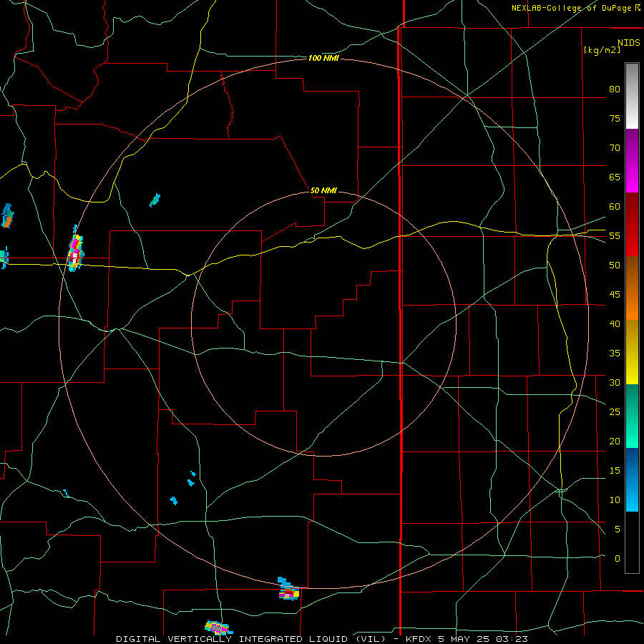Click the 50 NMI range ring label
The width and height of the screenshot is (644, 644).
click(x=323, y=190)
